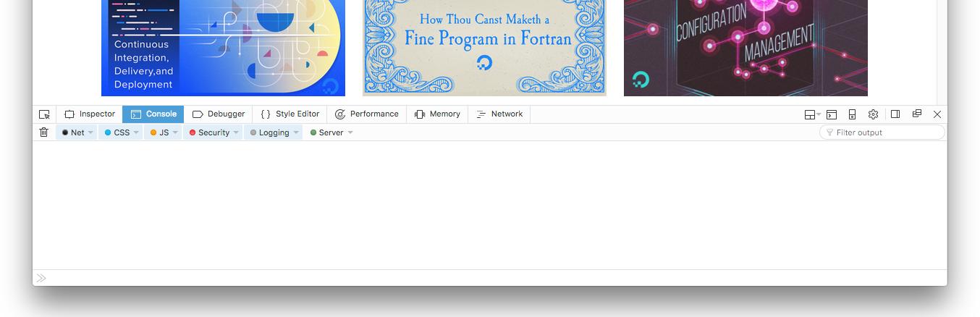Viewport: 980px width, 317px height.
Task: Toggle the CSS filter button
Action: tap(117, 132)
